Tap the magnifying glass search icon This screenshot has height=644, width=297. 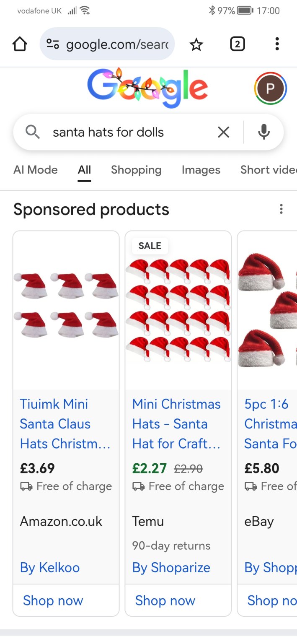33,132
